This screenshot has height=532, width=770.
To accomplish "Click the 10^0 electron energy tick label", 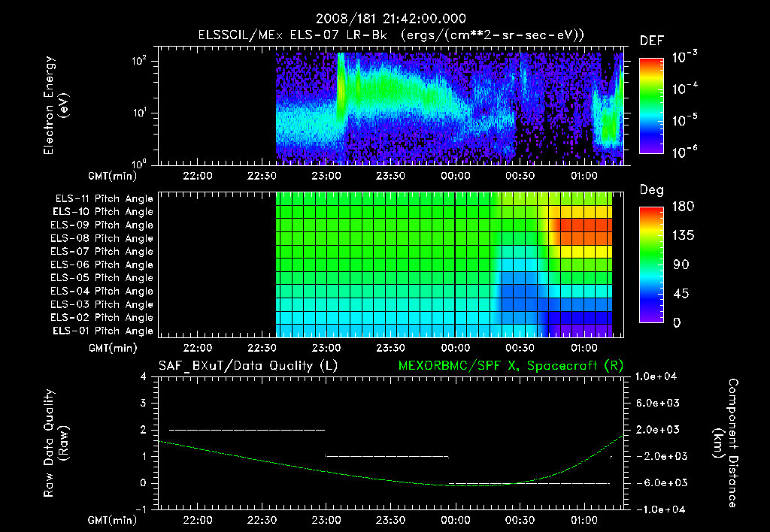I will tap(139, 164).
